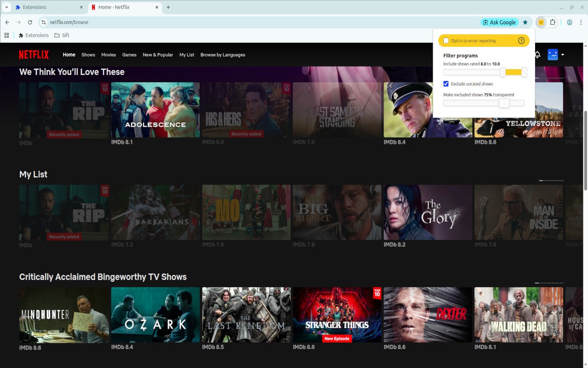The image size is (588, 368).
Task: Reload the page
Action: coord(30,22)
